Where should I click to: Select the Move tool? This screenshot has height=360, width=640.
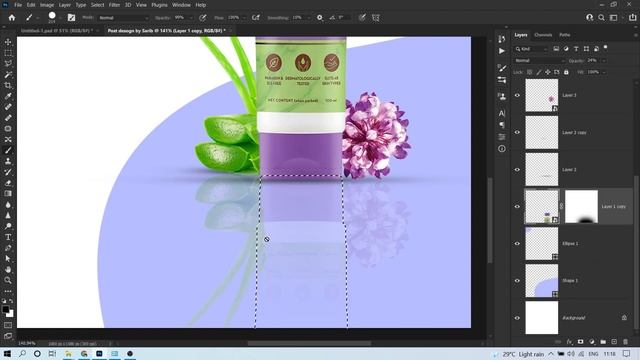[x=8, y=42]
